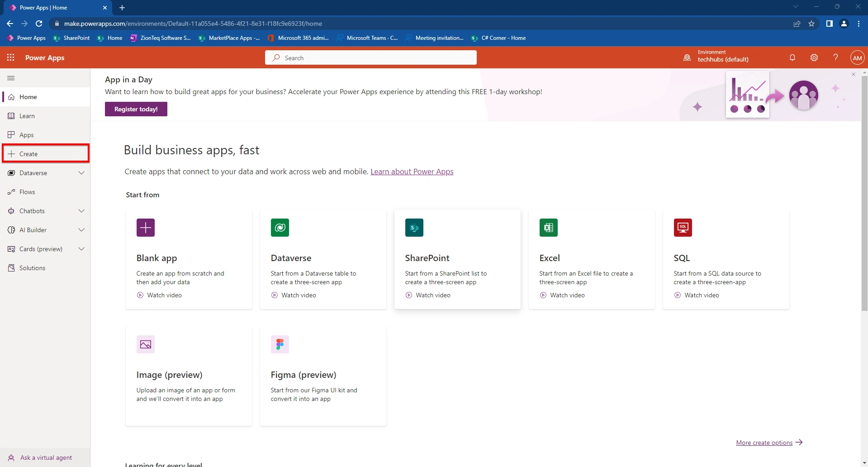Screen dimensions: 868x467
Task: Open Learn in left navigation
Action: tap(45, 116)
